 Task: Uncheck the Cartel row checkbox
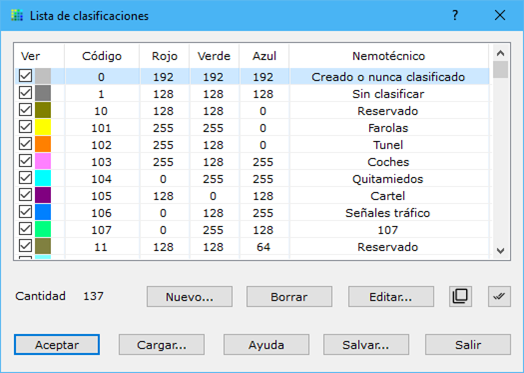coord(25,195)
